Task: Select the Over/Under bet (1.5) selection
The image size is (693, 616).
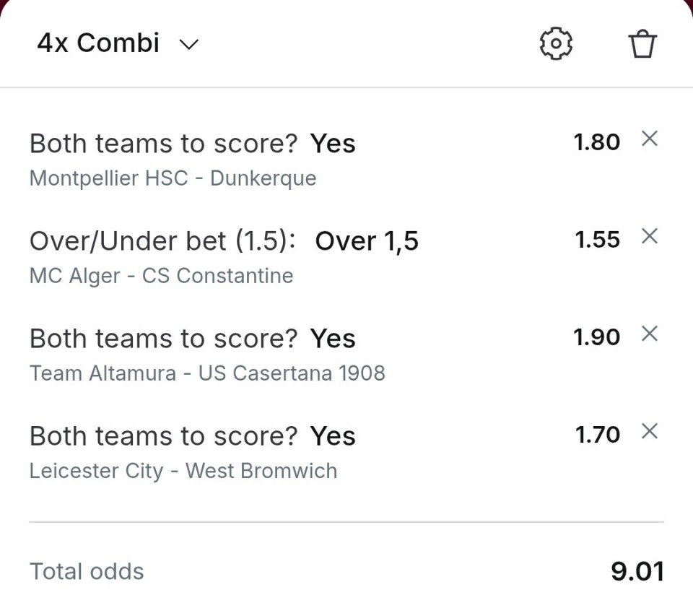Action: 224,241
